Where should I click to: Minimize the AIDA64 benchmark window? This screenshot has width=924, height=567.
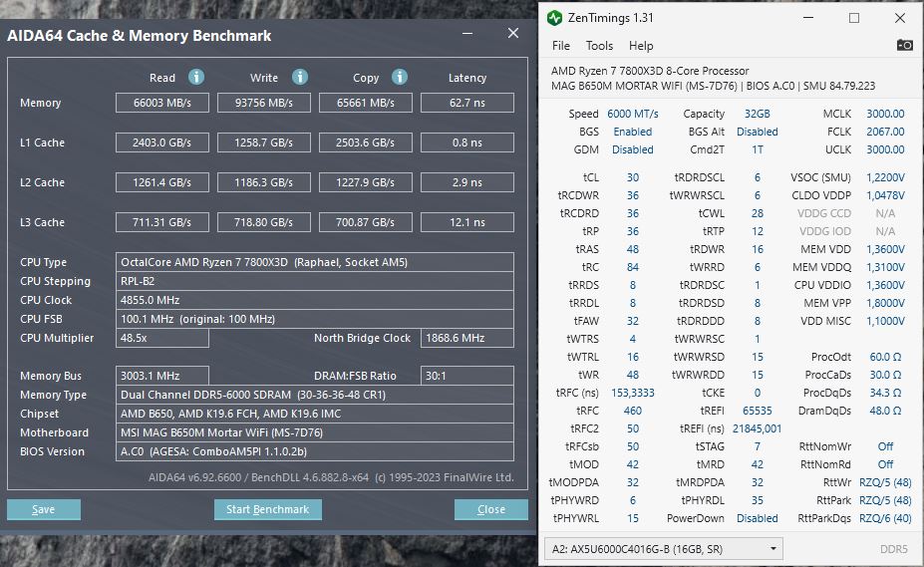467,34
